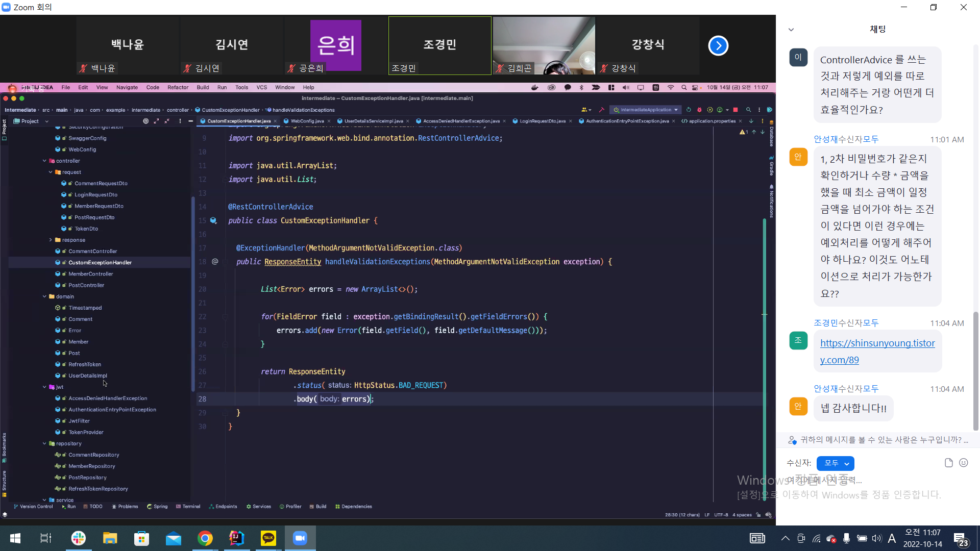Click the file attachment icon in chat
Image resolution: width=980 pixels, height=551 pixels.
pyautogui.click(x=948, y=463)
